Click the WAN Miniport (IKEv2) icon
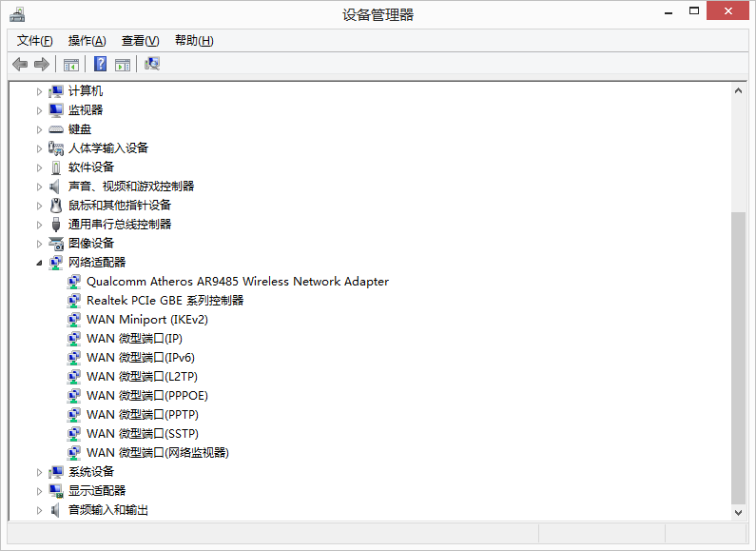Viewport: 756px width, 551px height. point(74,320)
